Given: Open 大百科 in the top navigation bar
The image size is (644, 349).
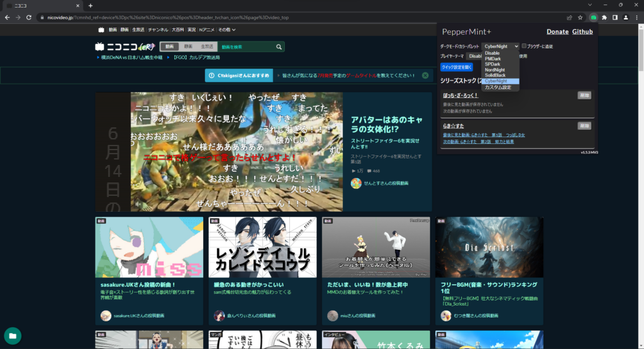Looking at the screenshot, I should (x=178, y=30).
